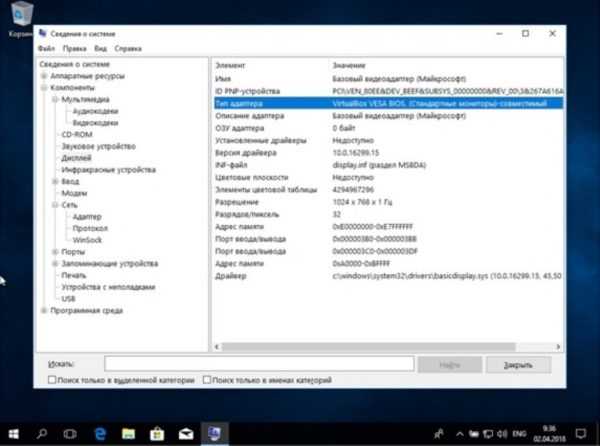Select the ID PNP-устройства row
600x446 pixels.
(388, 91)
